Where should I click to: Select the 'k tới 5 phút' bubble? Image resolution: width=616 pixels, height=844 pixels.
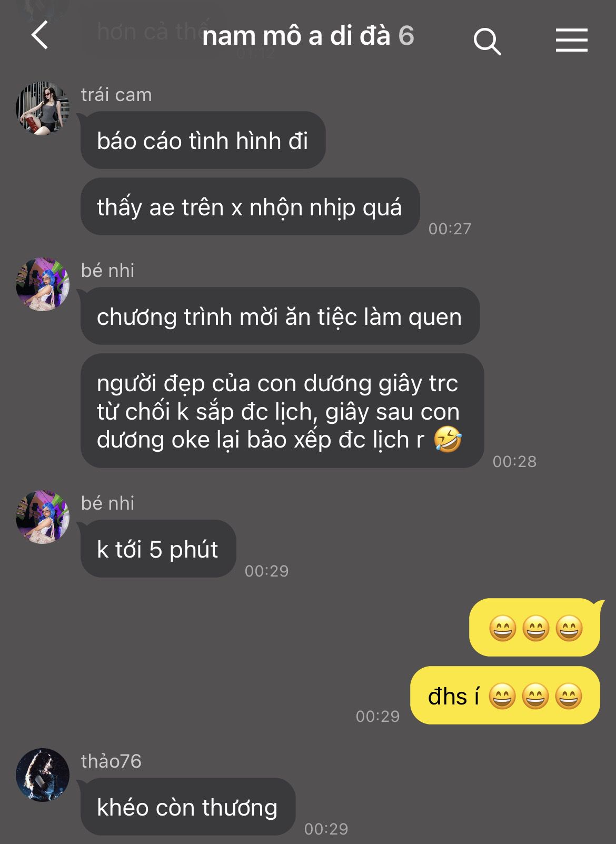pyautogui.click(x=158, y=549)
